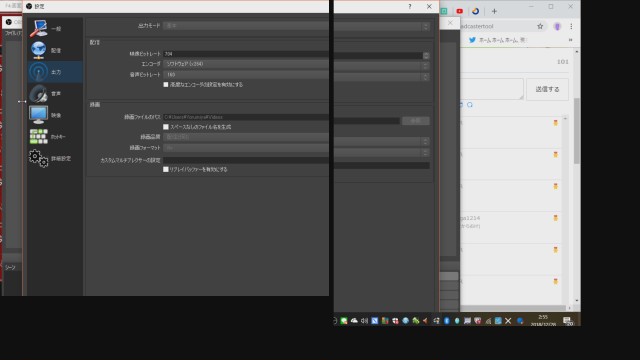The width and height of the screenshot is (640, 360).
Task: Open the Twitter ホーム bookmark
Action: pos(498,40)
